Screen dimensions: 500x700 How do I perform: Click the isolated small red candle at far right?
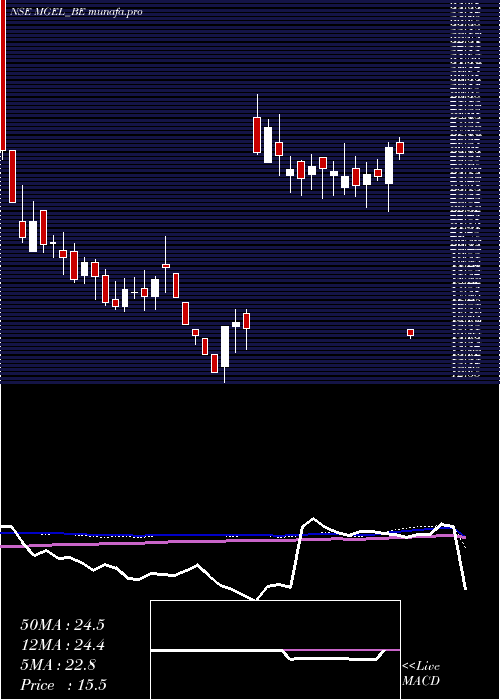[410, 333]
